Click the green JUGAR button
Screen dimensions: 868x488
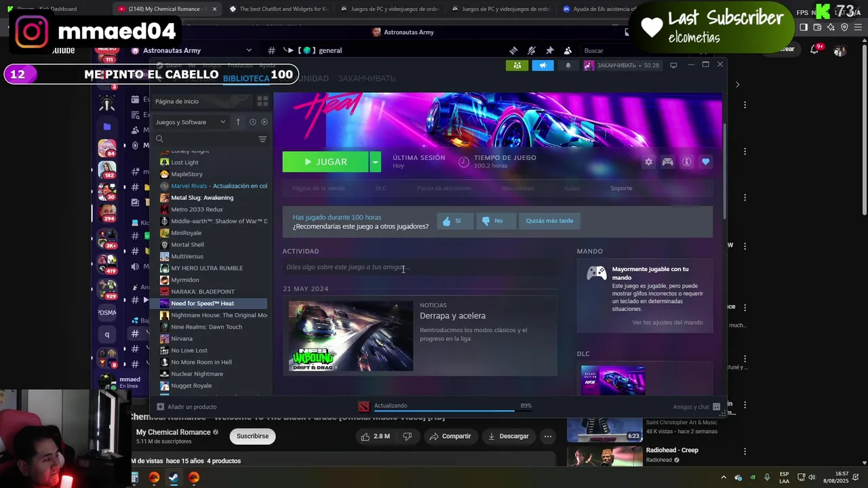325,162
